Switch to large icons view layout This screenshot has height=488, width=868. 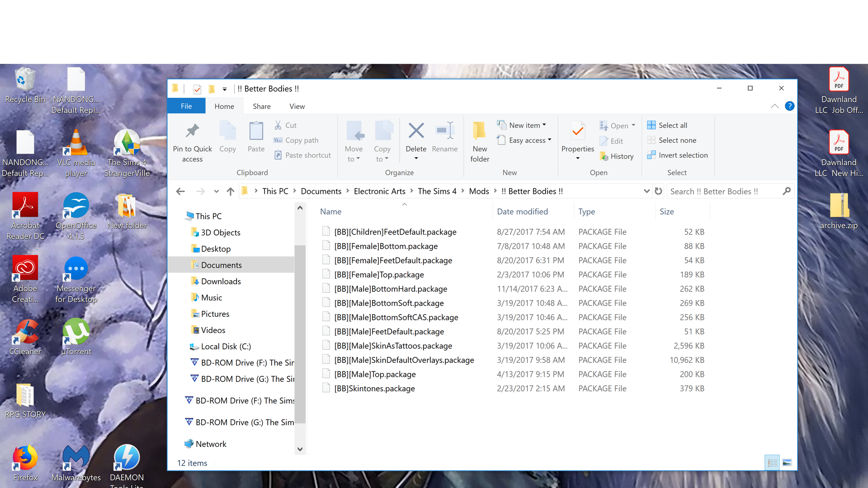point(787,463)
